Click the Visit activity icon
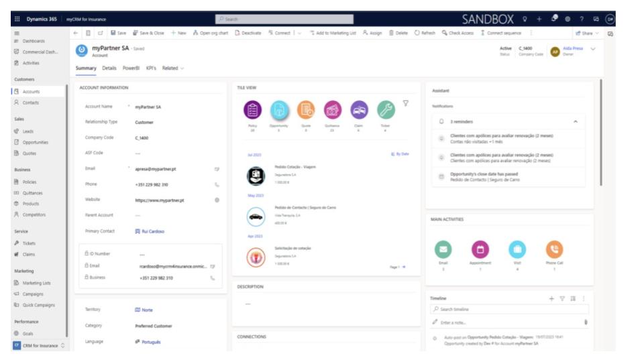 [x=517, y=249]
